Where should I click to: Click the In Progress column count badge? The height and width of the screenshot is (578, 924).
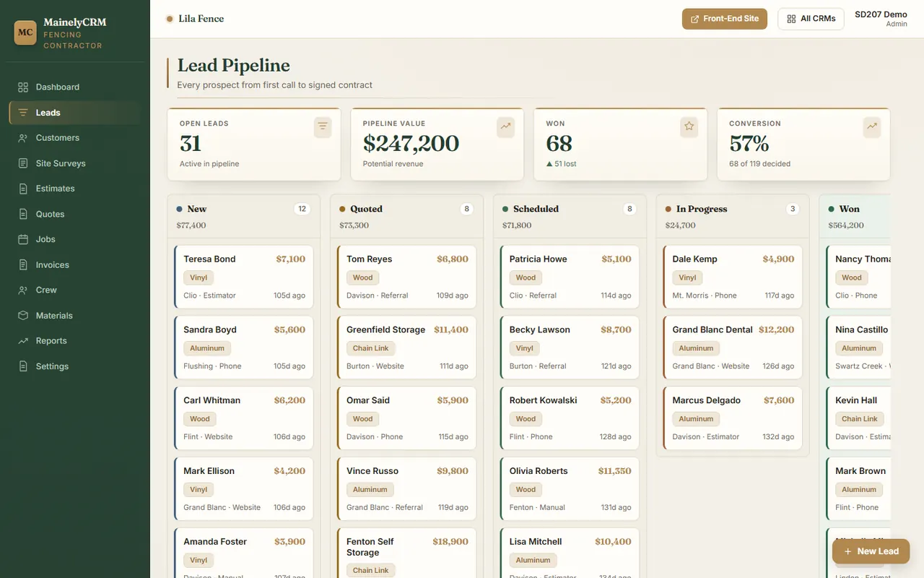[x=793, y=209]
